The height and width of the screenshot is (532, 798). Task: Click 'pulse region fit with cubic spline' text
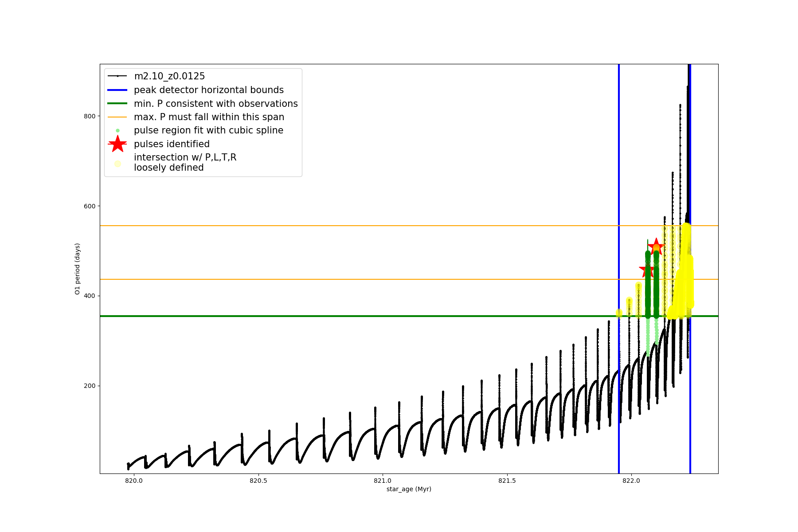coord(208,130)
